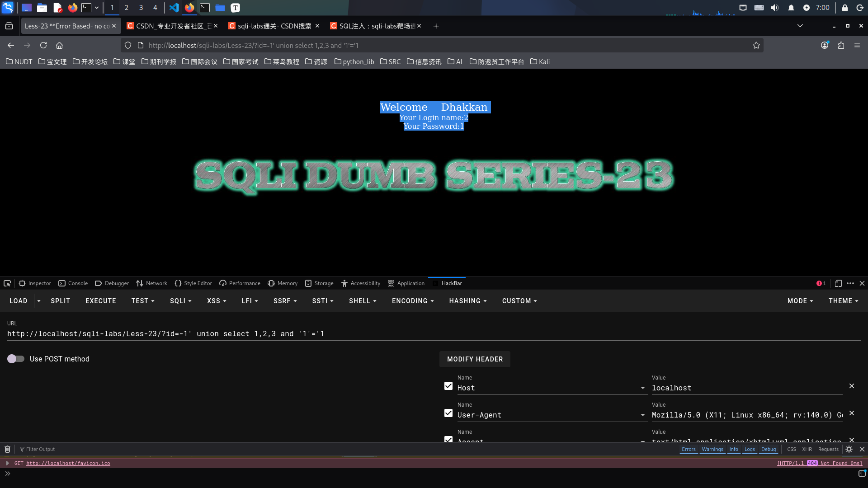Launch VS Code from the taskbar

click(x=174, y=8)
